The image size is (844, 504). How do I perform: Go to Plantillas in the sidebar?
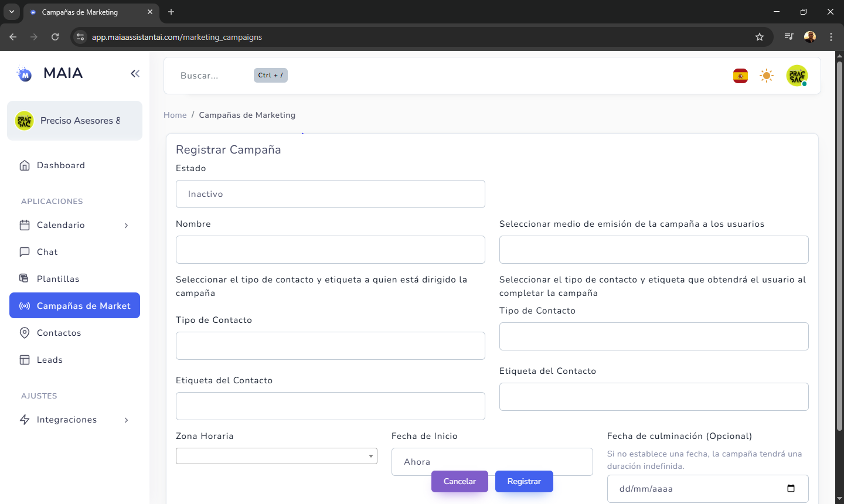pos(58,279)
